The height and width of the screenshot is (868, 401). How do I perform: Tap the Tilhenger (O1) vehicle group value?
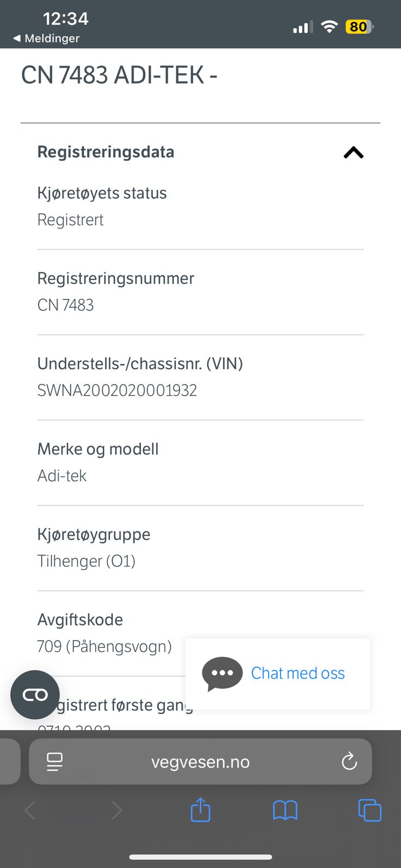pyautogui.click(x=86, y=561)
